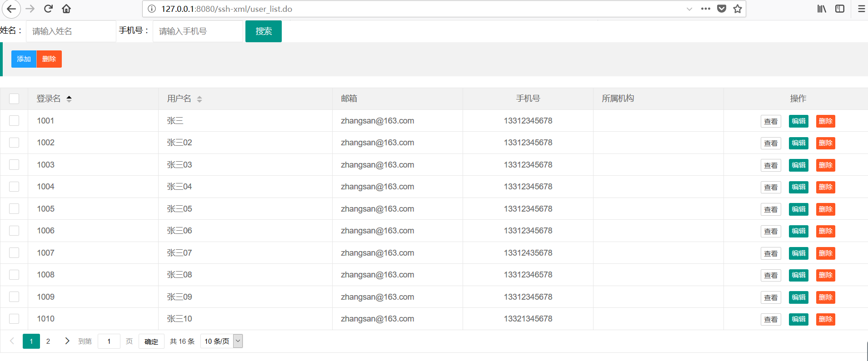The width and height of the screenshot is (868, 361).
Task: Check the checkbox for row 1001
Action: point(14,120)
